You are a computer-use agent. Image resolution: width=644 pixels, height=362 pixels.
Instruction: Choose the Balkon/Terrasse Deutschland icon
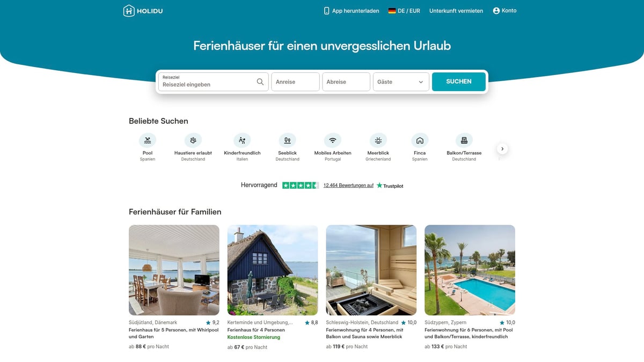(x=464, y=141)
